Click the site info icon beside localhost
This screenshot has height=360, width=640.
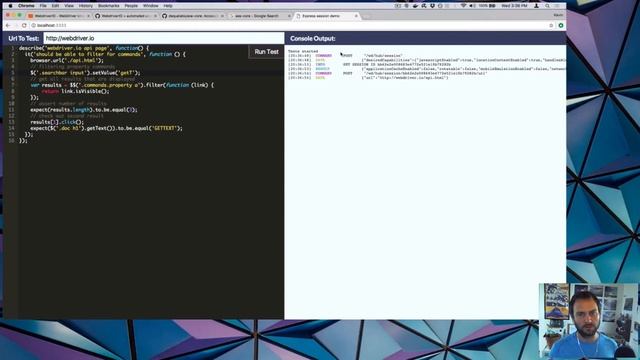(34, 25)
